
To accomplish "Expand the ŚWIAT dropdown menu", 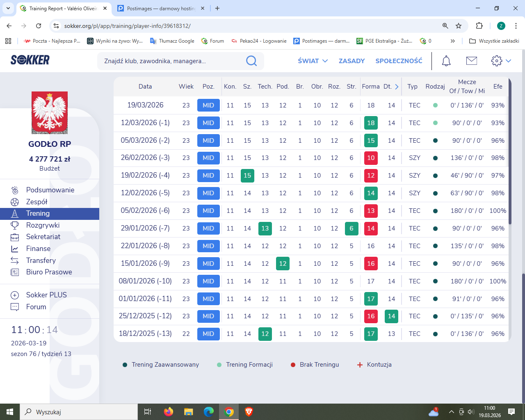I will click(x=313, y=61).
